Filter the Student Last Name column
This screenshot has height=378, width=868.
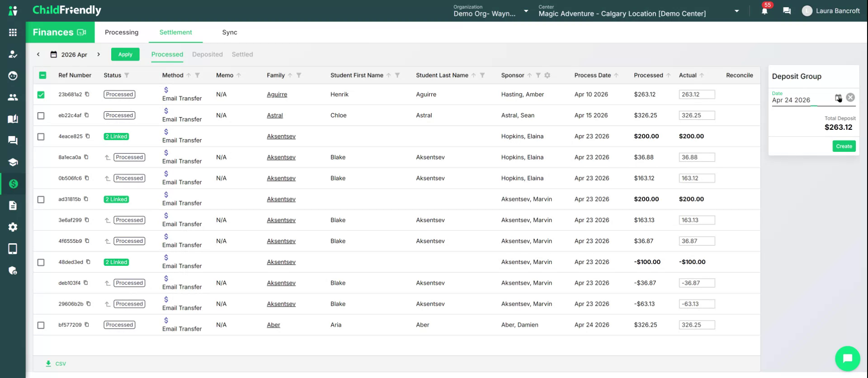coord(482,76)
